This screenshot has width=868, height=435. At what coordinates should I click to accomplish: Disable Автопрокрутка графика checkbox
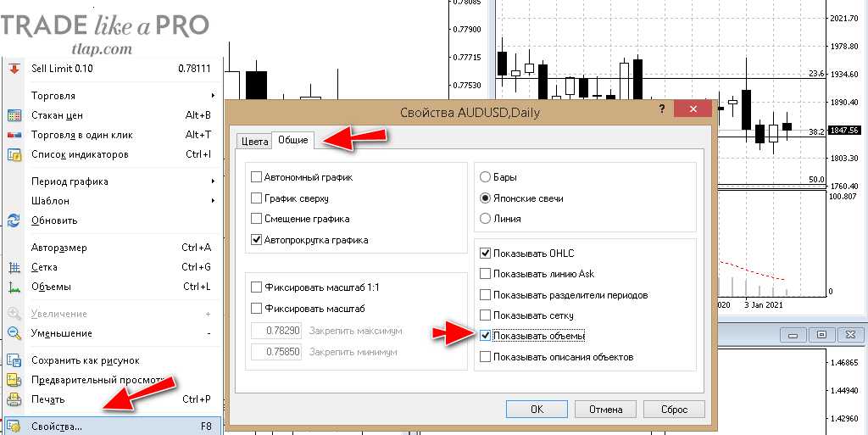[257, 240]
